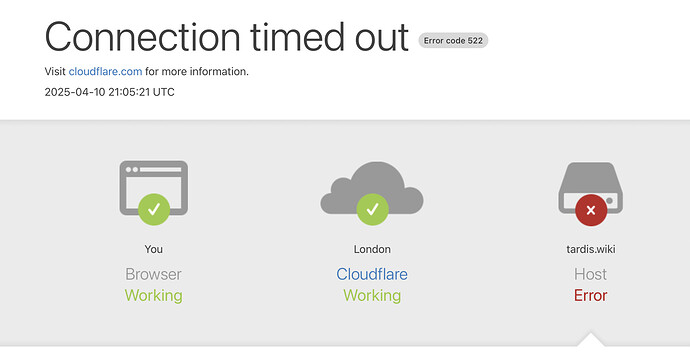This screenshot has height=362, width=690.
Task: Click the 2025-04-10 UTC timestamp
Action: click(110, 92)
